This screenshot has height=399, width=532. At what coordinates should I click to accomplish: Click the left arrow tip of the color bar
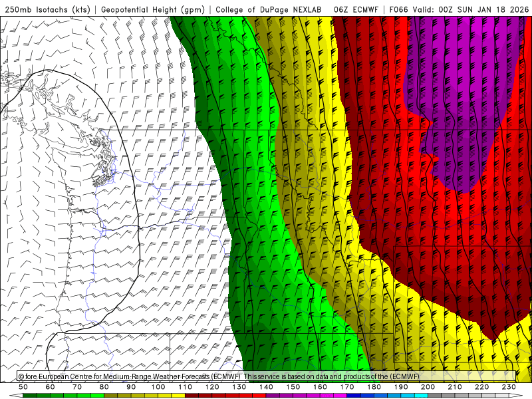tap(15, 395)
